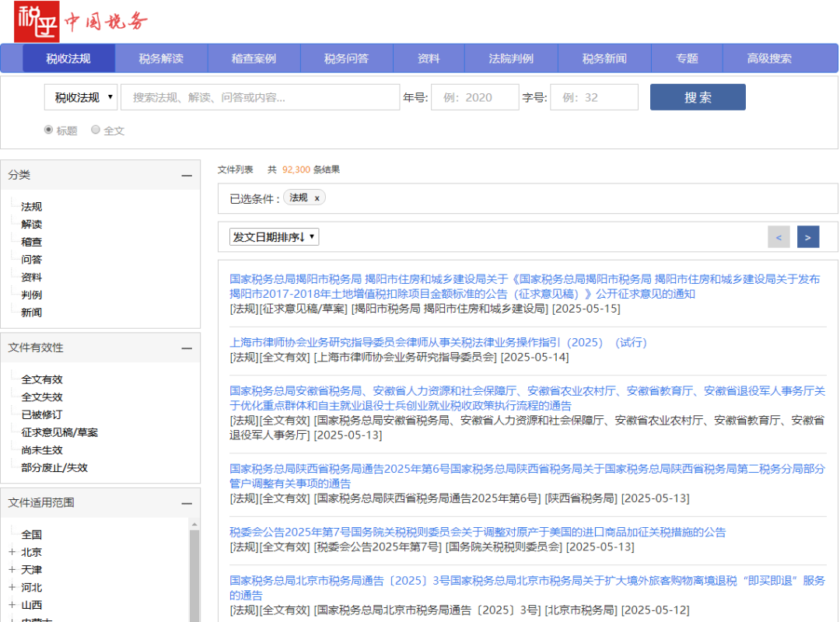Collapse the 分类 panel with its minus icon
The image size is (840, 622).
pos(187,175)
